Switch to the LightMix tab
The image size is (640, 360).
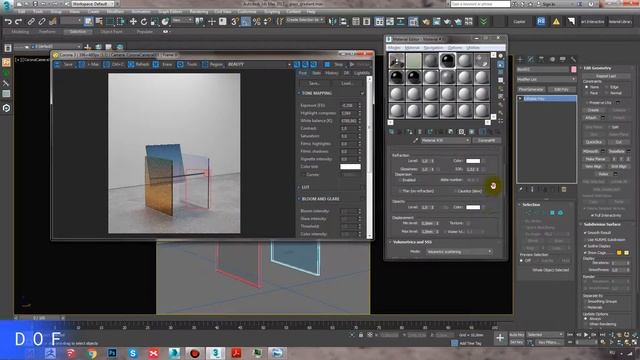[362, 73]
